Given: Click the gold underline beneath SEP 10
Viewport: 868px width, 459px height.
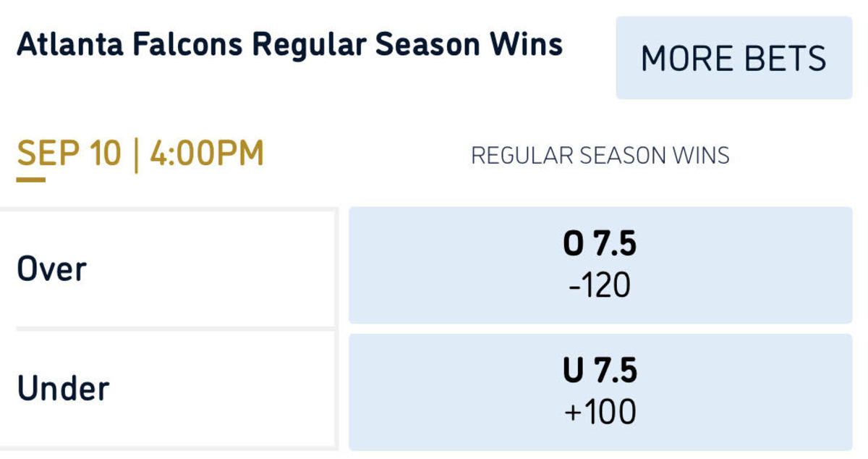Looking at the screenshot, I should point(31,179).
